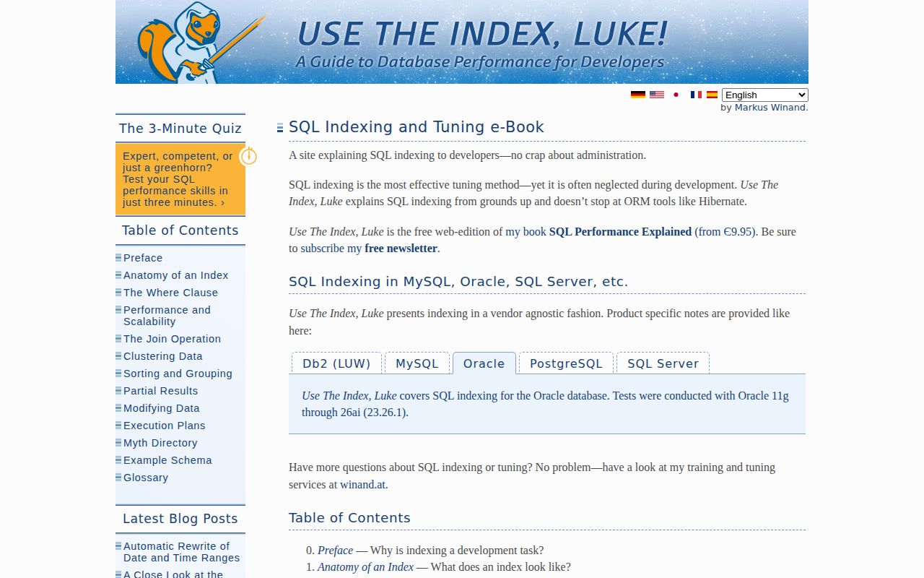Click the list icon beside the e-Book heading
Screen dimensions: 924x578
click(279, 127)
